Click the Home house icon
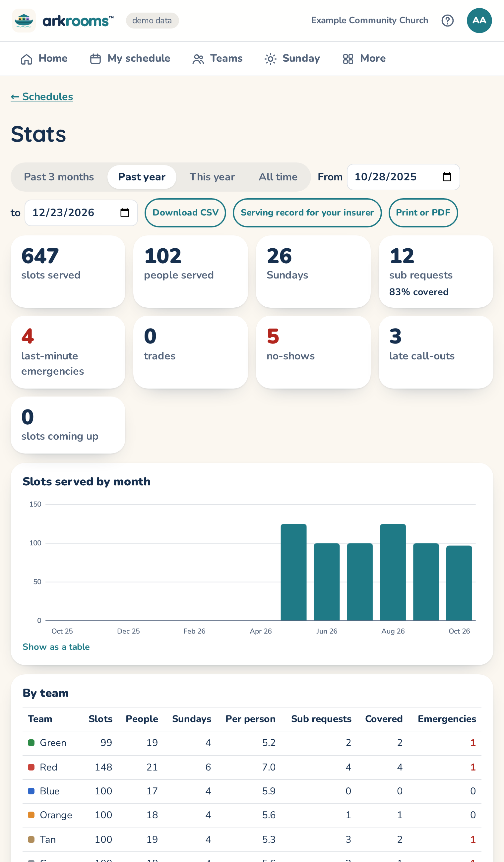 (x=26, y=59)
